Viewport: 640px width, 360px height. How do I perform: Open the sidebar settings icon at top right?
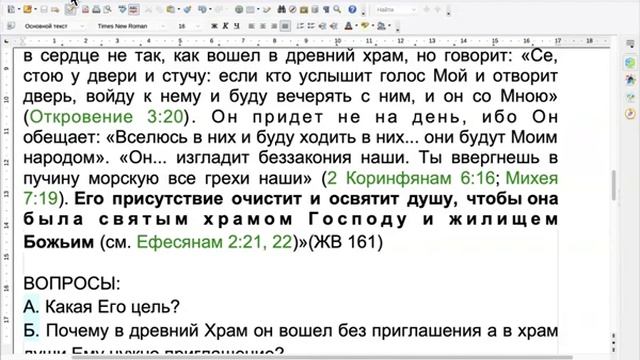630,44
